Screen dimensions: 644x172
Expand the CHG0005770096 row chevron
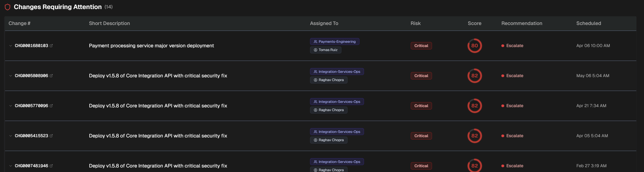11,106
